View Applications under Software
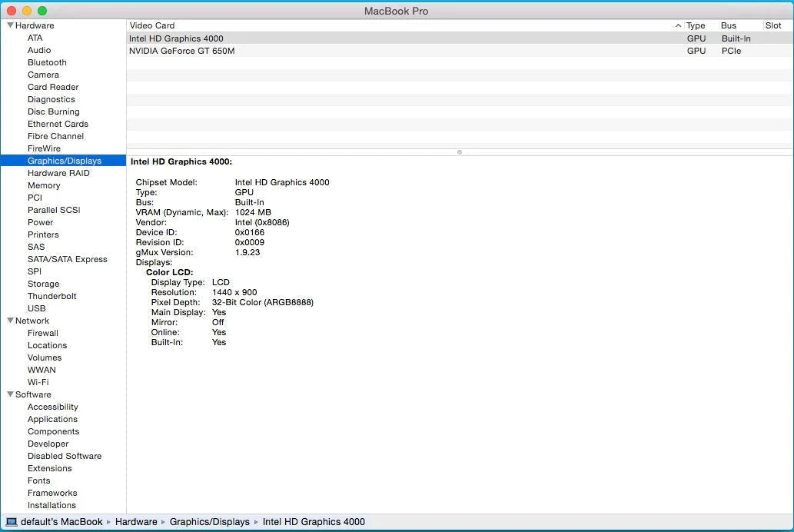 pos(52,419)
